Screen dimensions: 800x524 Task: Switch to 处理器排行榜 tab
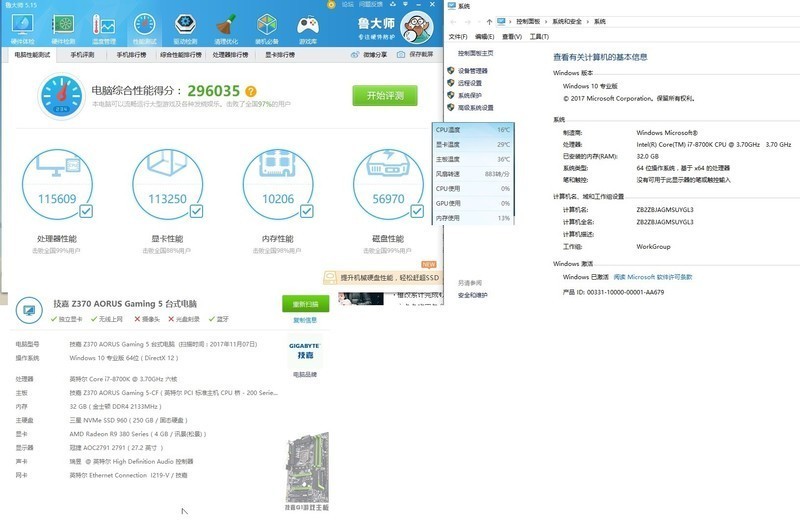point(230,55)
